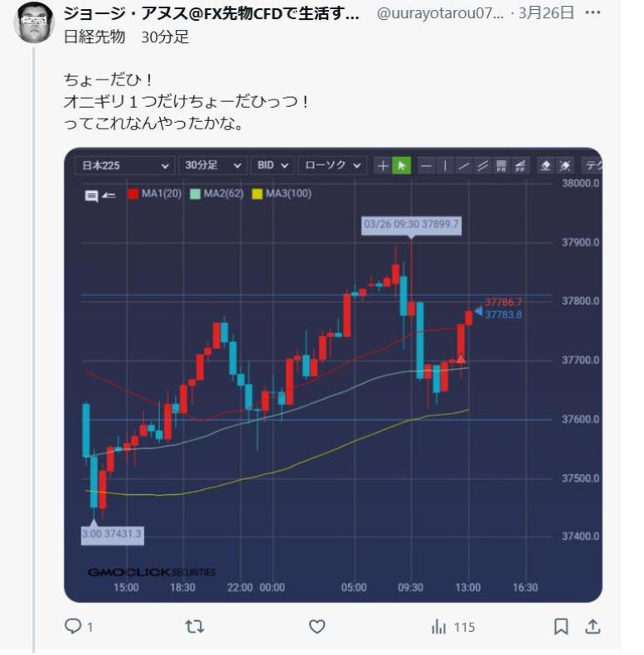Open the @uurayotarou07 profile link
This screenshot has height=655, width=644.
point(440,13)
